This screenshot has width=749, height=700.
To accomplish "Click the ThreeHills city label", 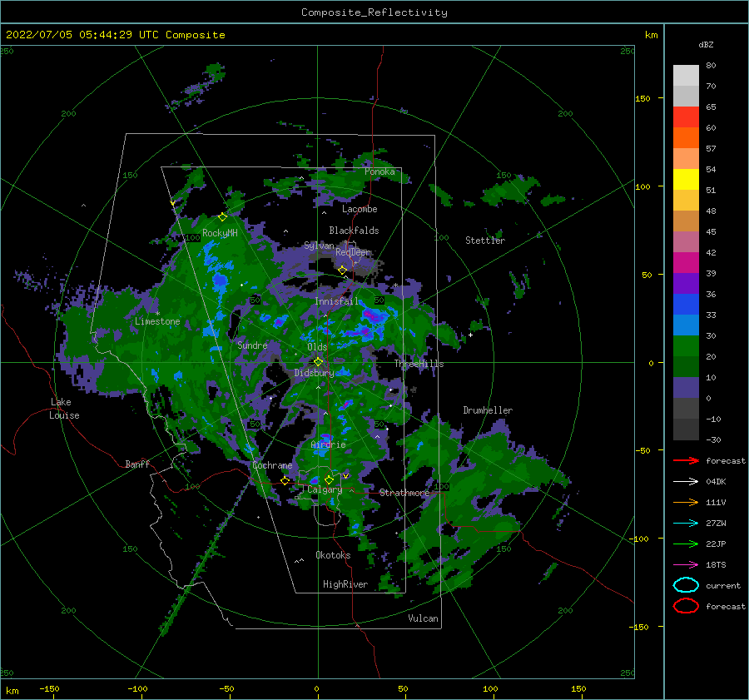I will pos(419,364).
